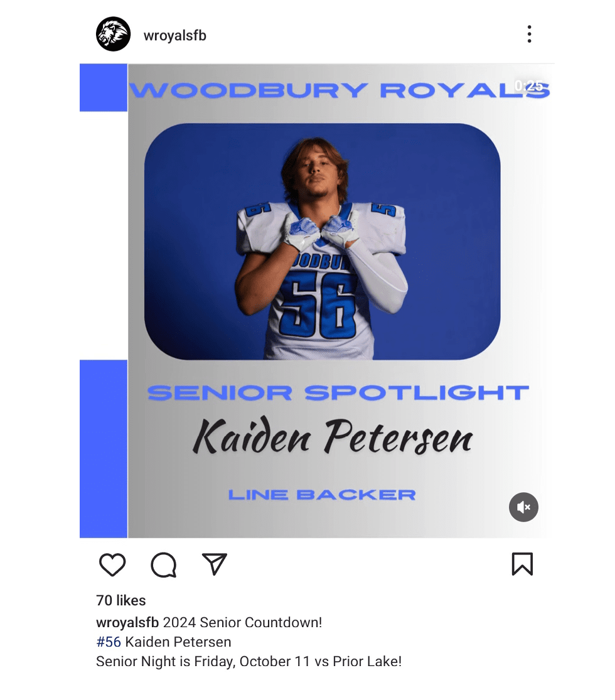
Task: Save the post with the bookmark icon
Action: click(x=522, y=564)
